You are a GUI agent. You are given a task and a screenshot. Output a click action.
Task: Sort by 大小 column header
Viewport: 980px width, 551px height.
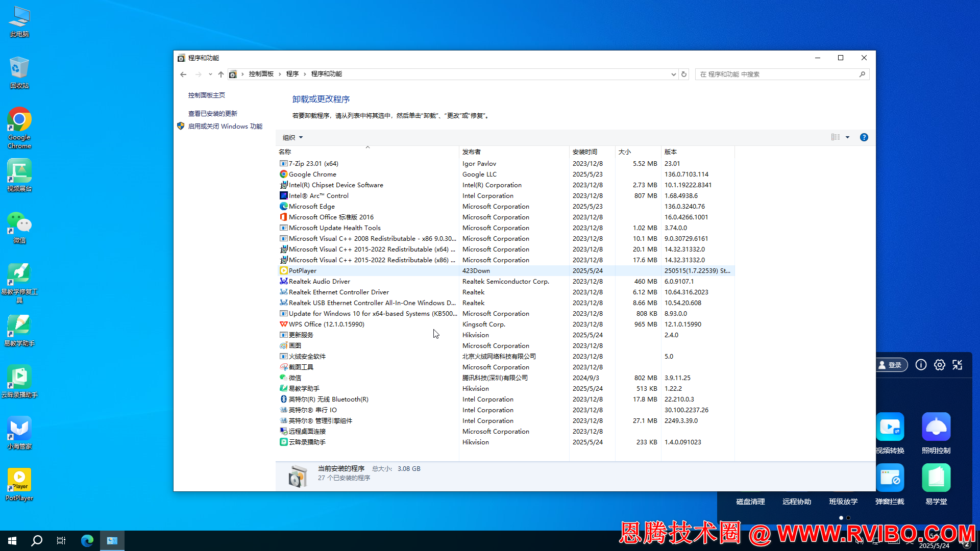639,152
